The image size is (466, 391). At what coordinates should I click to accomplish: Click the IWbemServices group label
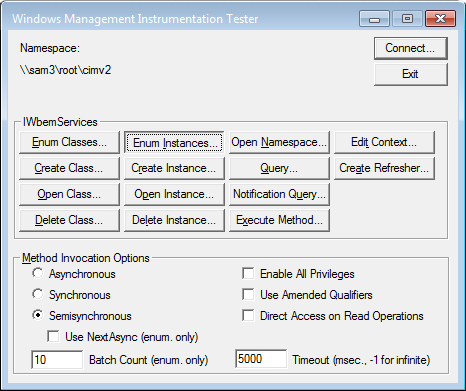[x=60, y=122]
